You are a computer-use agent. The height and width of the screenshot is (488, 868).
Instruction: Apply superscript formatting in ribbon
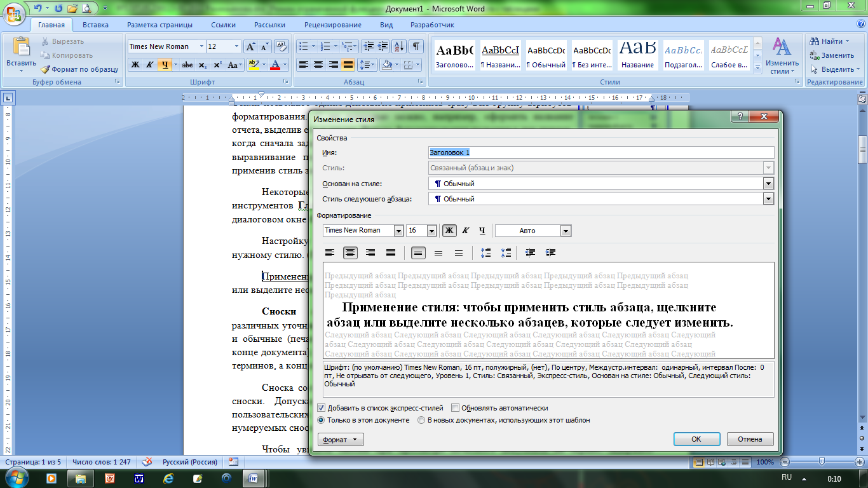(217, 65)
